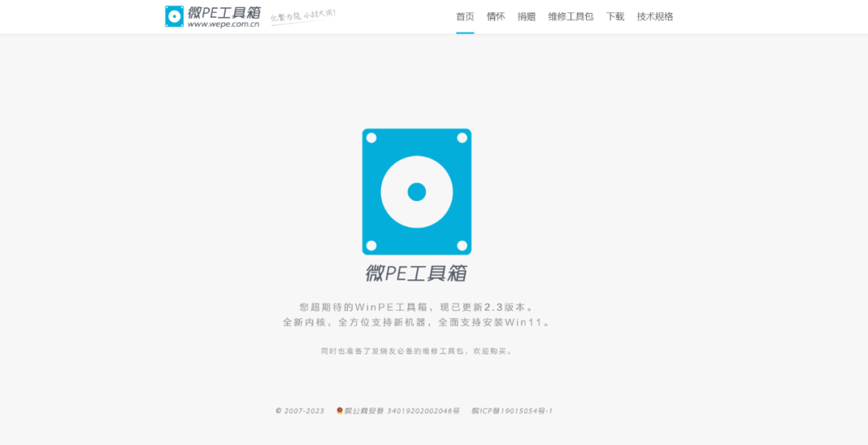The width and height of the screenshot is (868, 445).
Task: Click the 微PE工具箱 header title
Action: pos(224,12)
